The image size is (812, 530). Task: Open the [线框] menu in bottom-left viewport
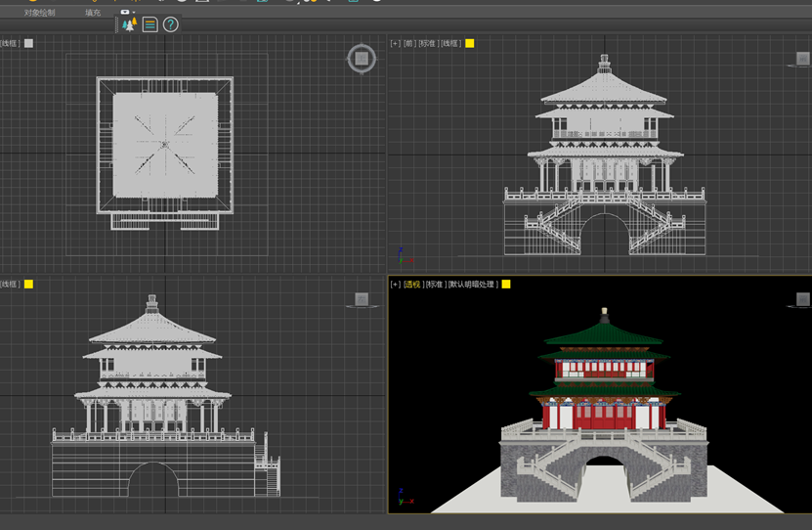pyautogui.click(x=10, y=284)
